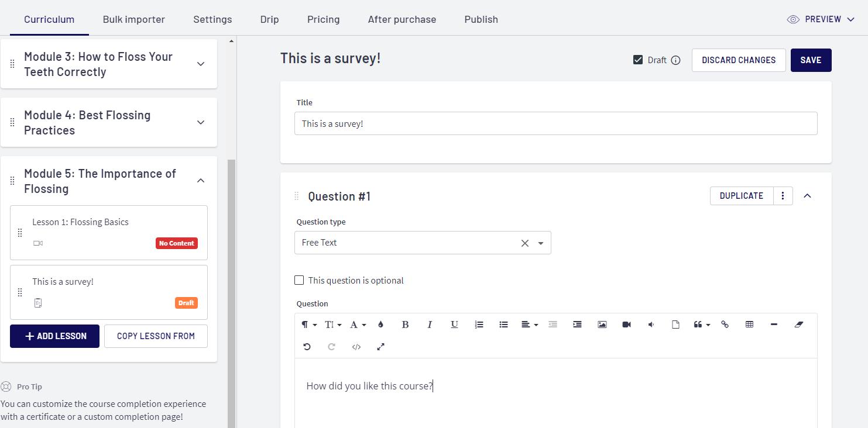The width and height of the screenshot is (868, 428).
Task: Click the Module 4 drag handle
Action: [x=12, y=122]
